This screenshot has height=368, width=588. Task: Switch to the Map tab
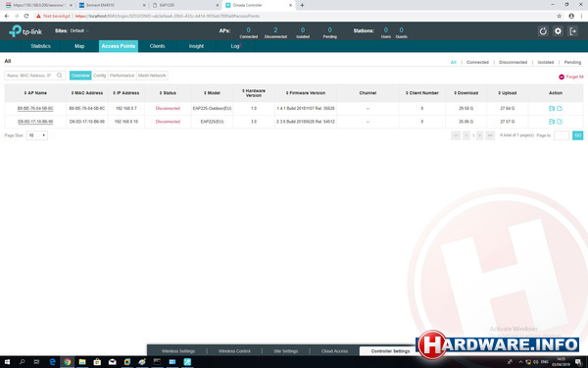(x=79, y=46)
